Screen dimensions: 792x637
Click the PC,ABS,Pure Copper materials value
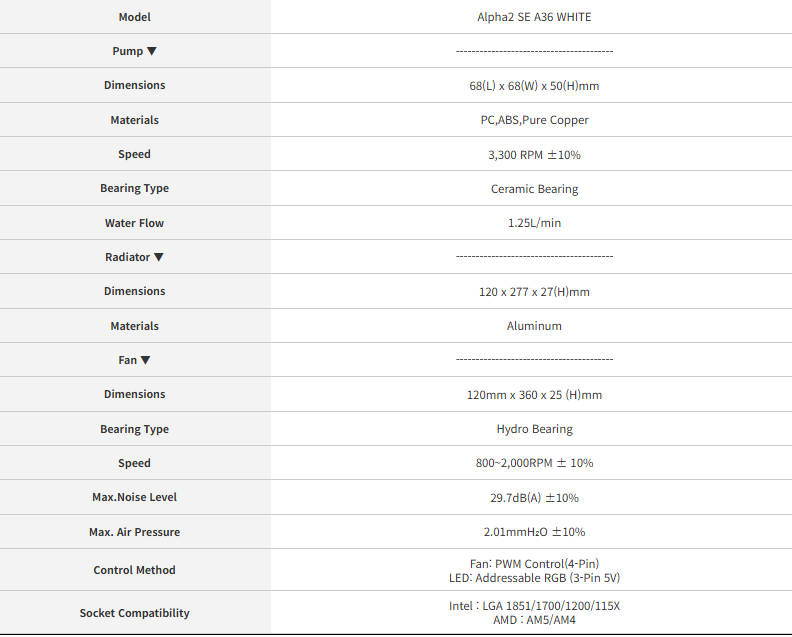(x=534, y=120)
